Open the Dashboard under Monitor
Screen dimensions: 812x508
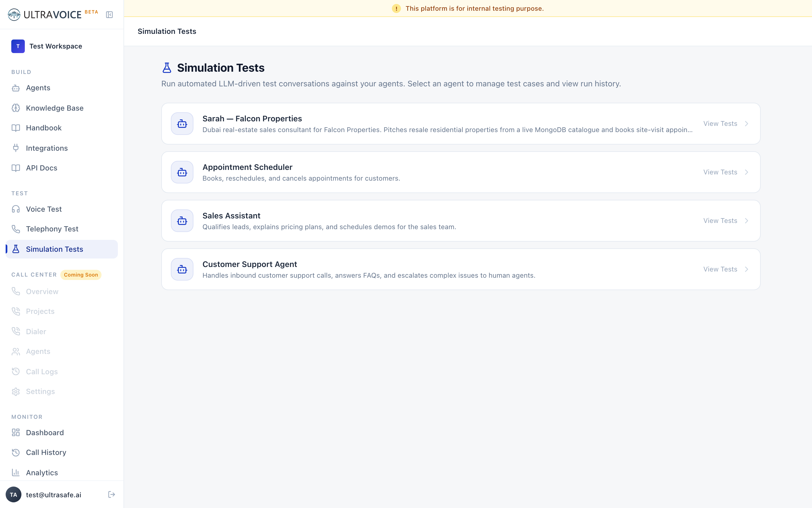(62, 432)
